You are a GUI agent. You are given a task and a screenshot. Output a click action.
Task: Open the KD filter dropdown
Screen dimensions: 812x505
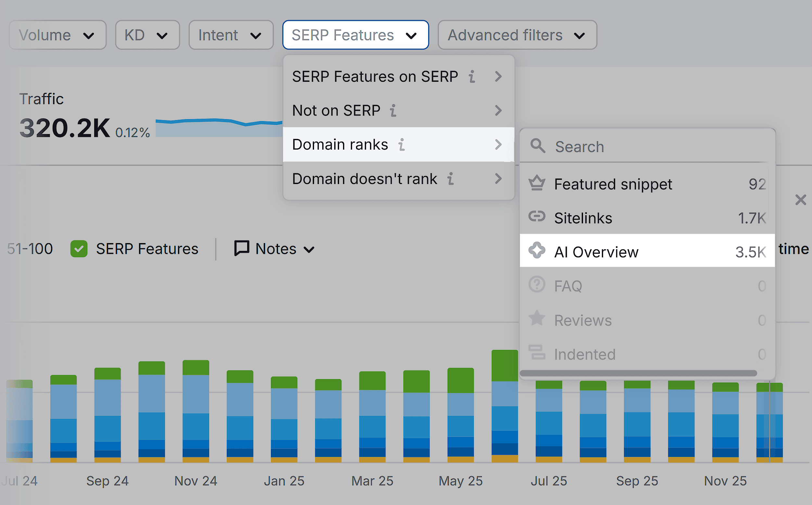147,35
